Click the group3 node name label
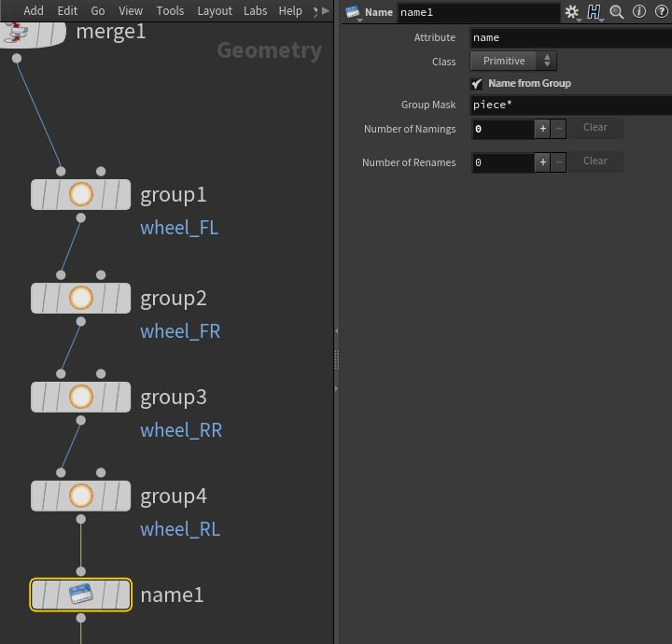The image size is (672, 644). (x=174, y=398)
